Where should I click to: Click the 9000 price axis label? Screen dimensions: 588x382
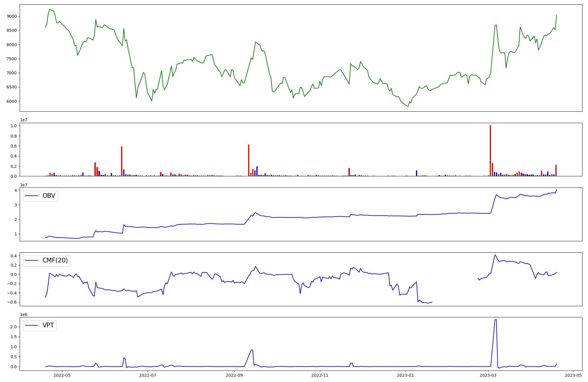12,16
